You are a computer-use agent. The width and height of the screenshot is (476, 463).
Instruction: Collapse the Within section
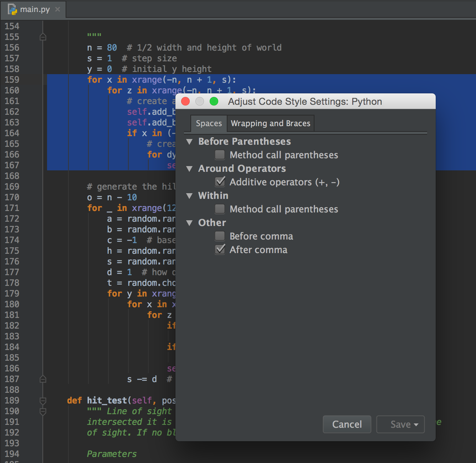(189, 196)
